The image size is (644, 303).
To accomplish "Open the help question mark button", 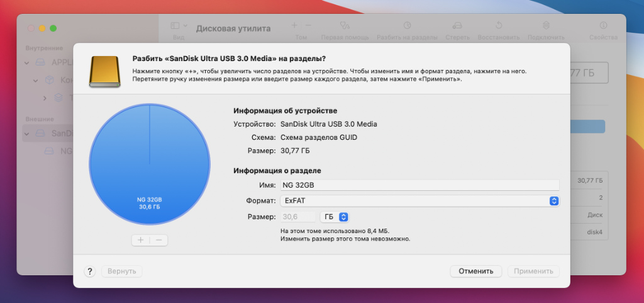I will coord(89,272).
